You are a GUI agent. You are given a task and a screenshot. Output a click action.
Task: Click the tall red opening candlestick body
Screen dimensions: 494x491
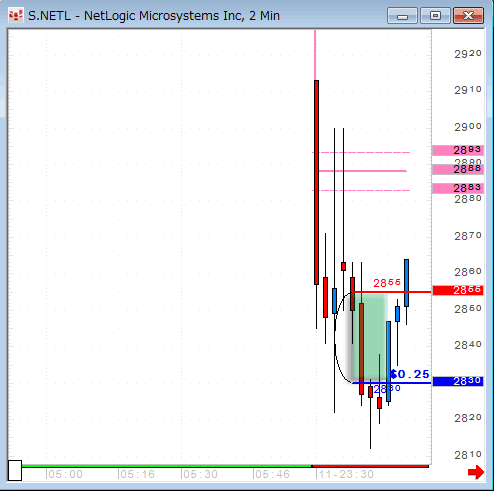tap(316, 182)
